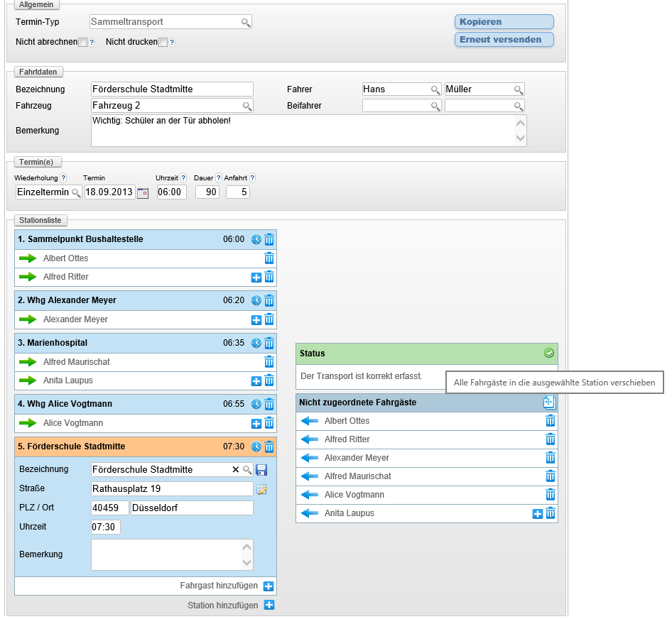This screenshot has height=619, width=672.
Task: Open the Termin-Typ Sammeltransport dropdown
Action: tap(245, 23)
